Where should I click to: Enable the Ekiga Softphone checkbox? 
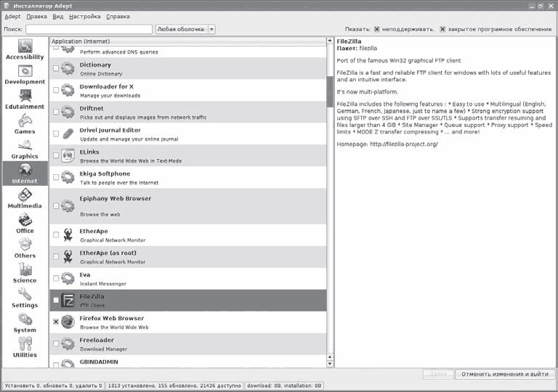[x=56, y=177]
